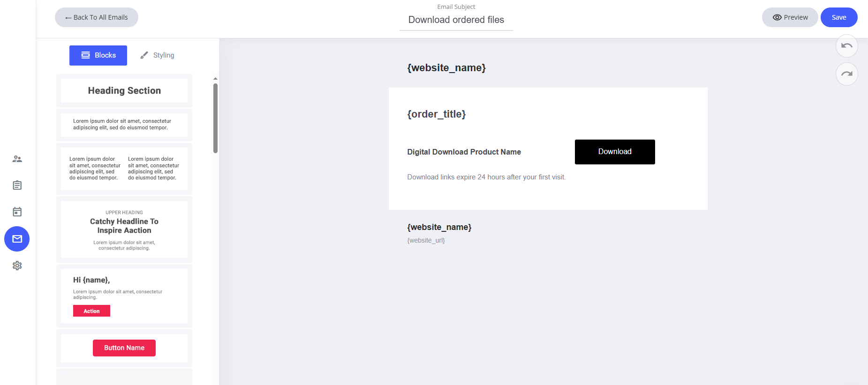Screen dimensions: 868x385
Task: Select the Heading Section block
Action: (124, 90)
